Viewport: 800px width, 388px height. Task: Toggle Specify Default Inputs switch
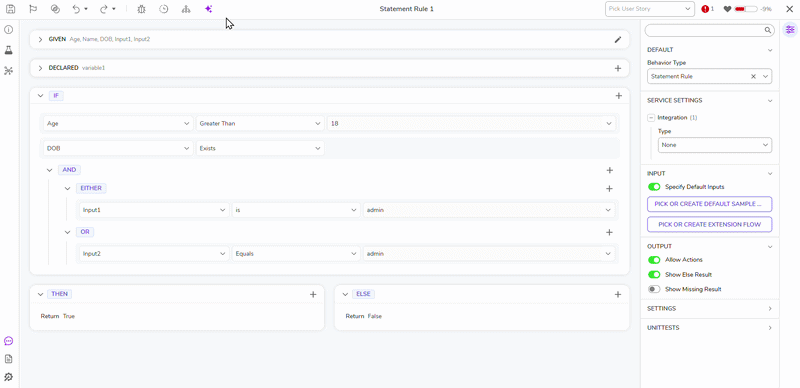pyautogui.click(x=654, y=187)
